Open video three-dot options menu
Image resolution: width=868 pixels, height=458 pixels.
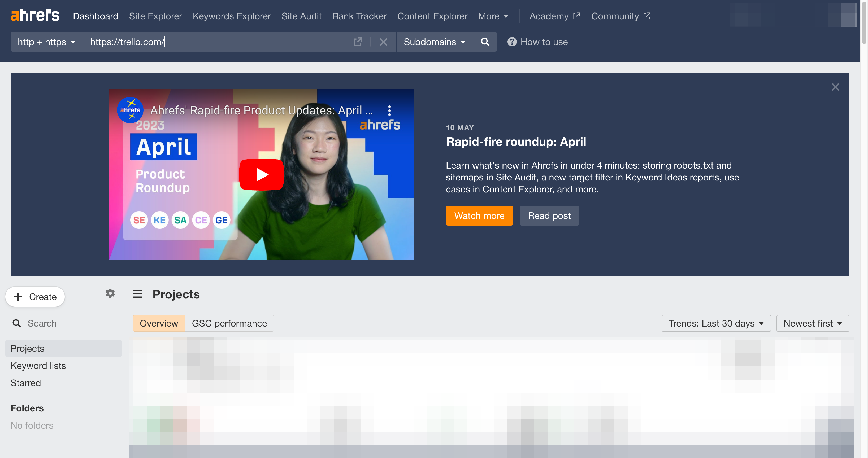pos(389,111)
